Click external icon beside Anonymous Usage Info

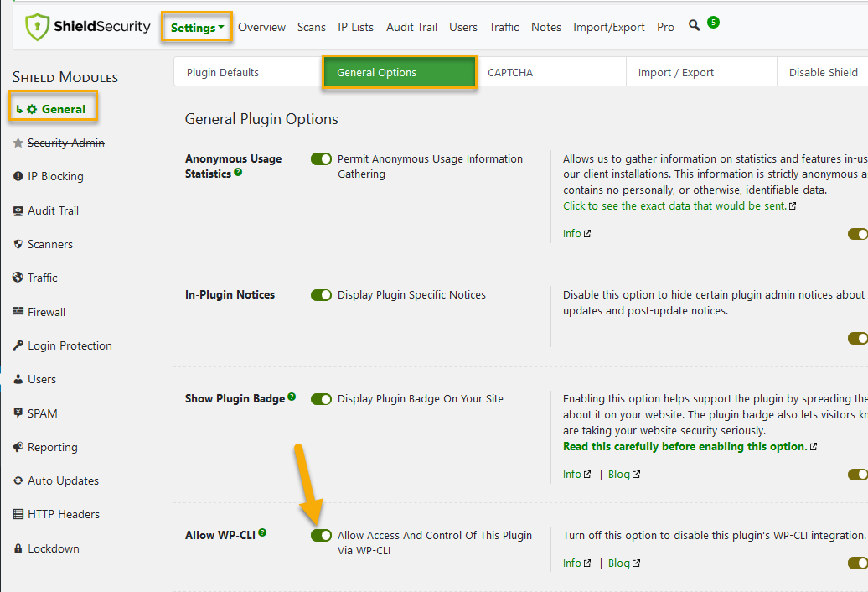(x=587, y=234)
